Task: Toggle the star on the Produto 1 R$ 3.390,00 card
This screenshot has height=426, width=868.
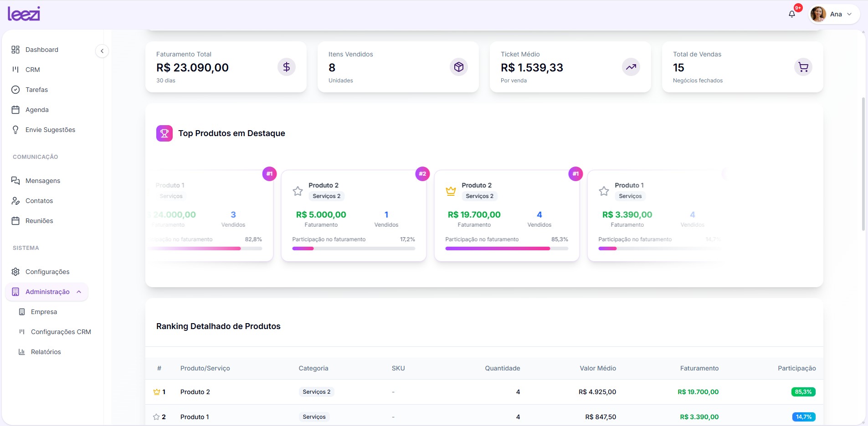Action: pos(604,191)
